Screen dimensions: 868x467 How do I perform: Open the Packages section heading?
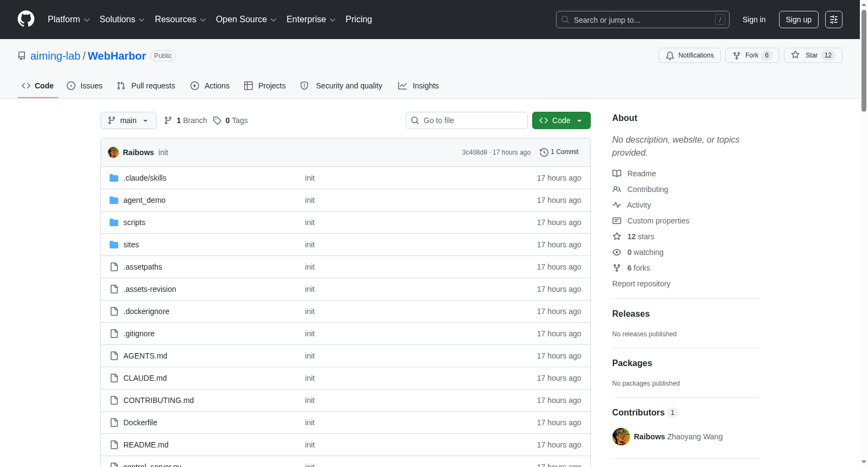click(632, 363)
